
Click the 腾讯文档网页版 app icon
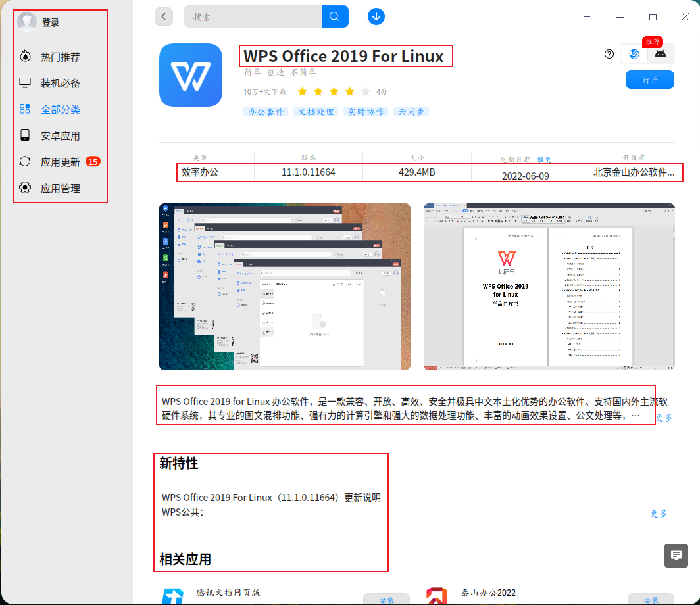173,596
